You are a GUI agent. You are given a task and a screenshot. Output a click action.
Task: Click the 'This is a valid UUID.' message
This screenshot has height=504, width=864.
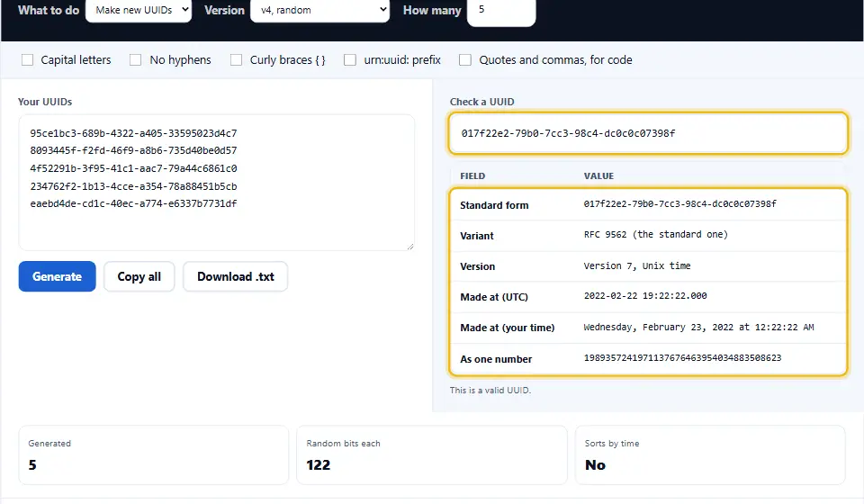click(x=490, y=390)
